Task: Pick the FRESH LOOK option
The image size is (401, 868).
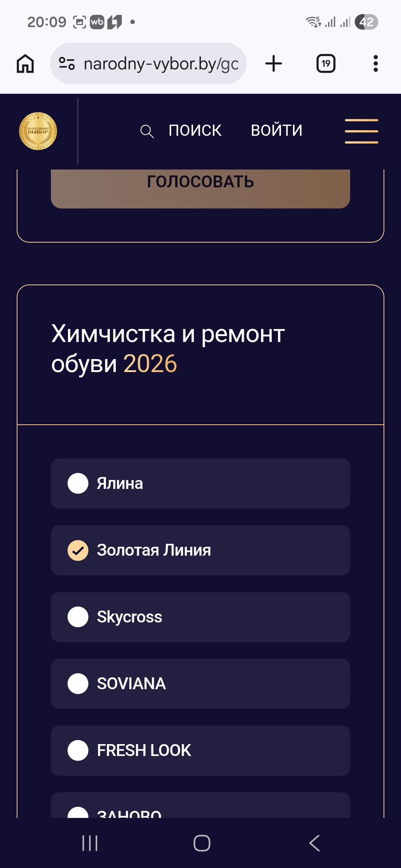Action: tap(78, 750)
